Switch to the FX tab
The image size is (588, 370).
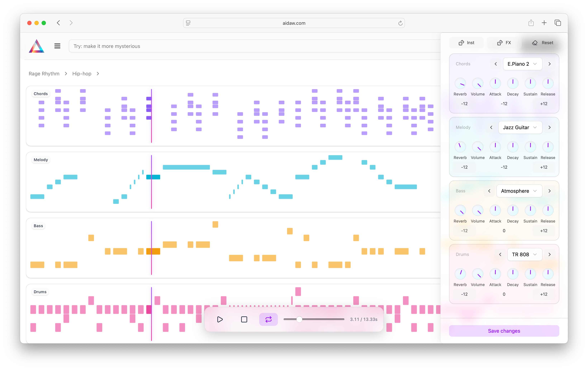coord(504,43)
